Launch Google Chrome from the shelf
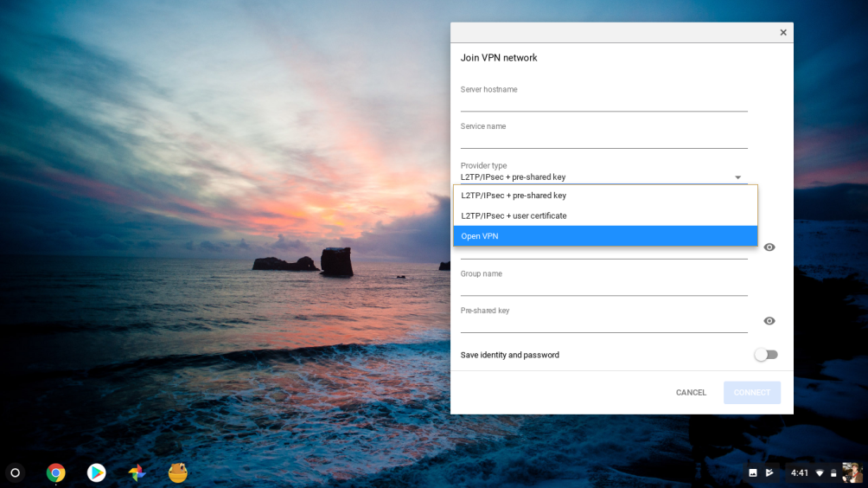 pyautogui.click(x=56, y=472)
